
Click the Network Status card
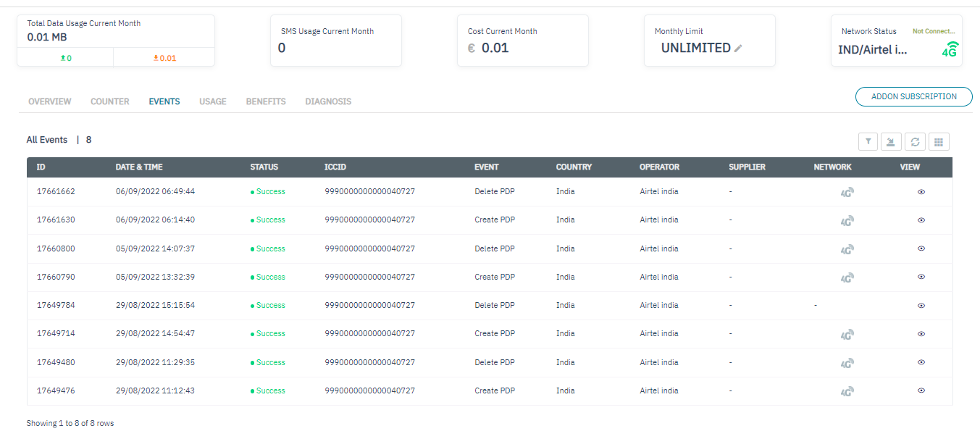[896, 41]
